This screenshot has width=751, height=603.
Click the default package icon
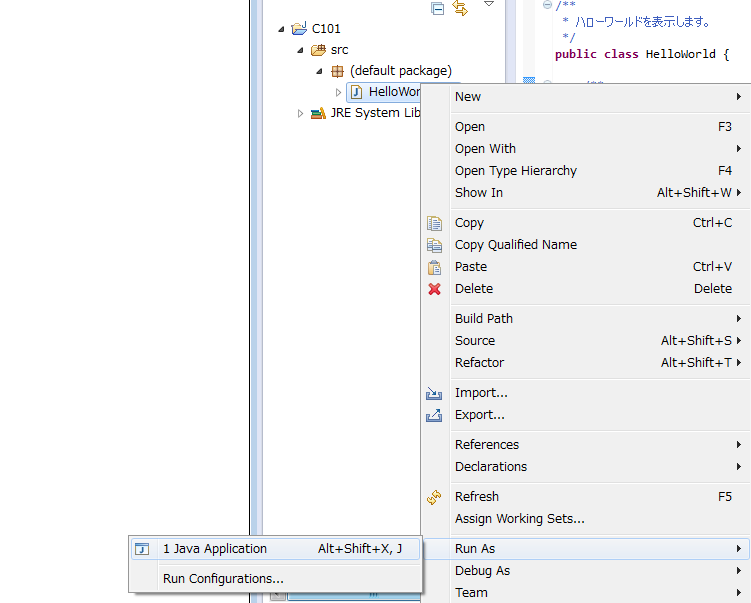[337, 71]
